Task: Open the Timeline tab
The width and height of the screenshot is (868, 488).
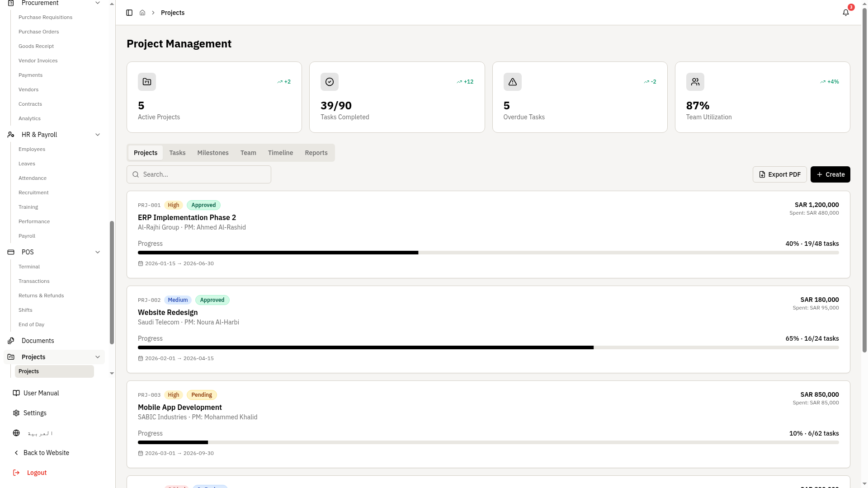Action: coord(280,153)
